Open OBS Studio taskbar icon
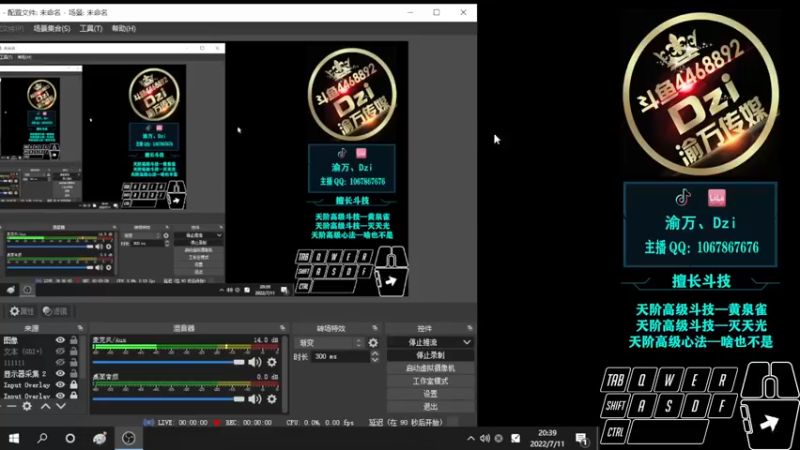 [129, 438]
